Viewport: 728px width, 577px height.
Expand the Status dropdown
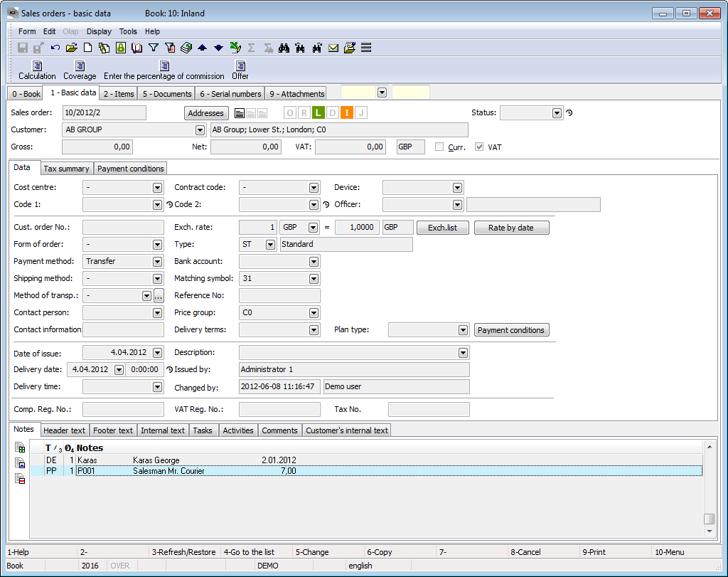557,113
